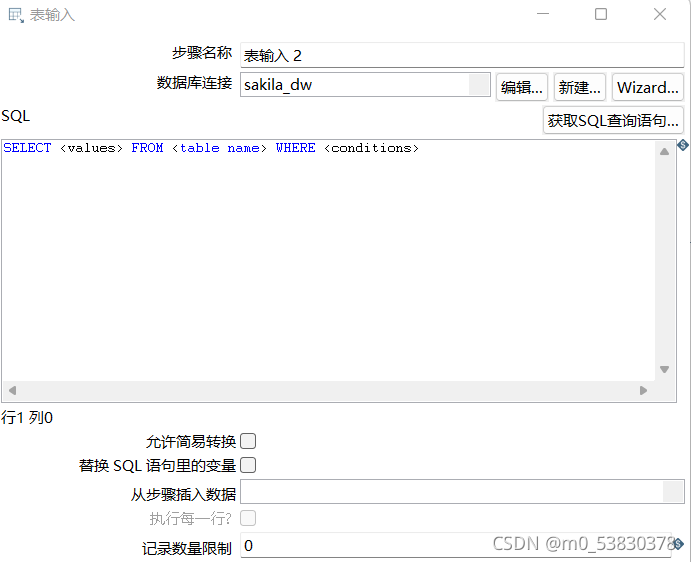Focus the 记录数量限制 input field
691x562 pixels.
click(456, 545)
